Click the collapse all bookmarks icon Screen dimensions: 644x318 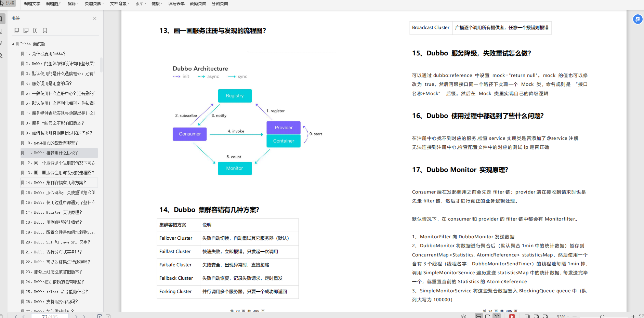tap(26, 30)
